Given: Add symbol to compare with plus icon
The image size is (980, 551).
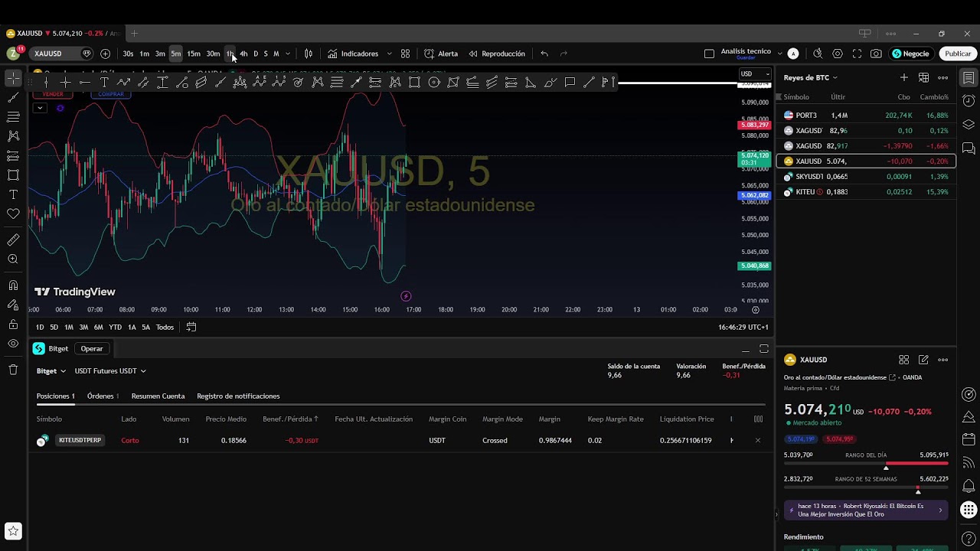Looking at the screenshot, I should pyautogui.click(x=105, y=54).
